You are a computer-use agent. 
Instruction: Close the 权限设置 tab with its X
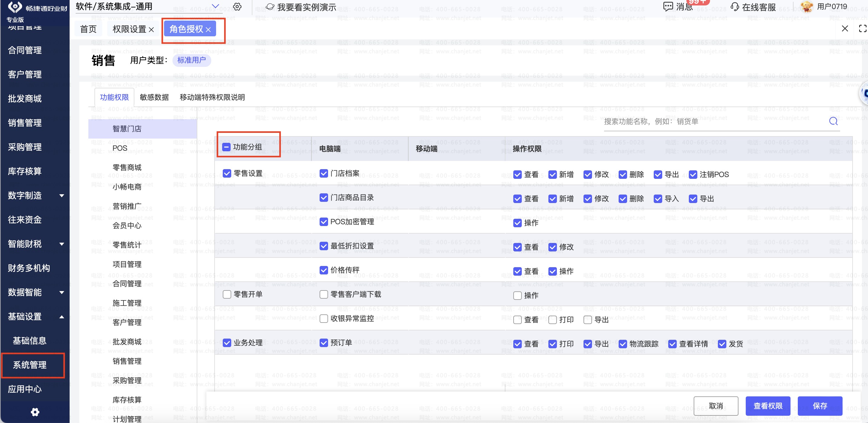(x=151, y=30)
